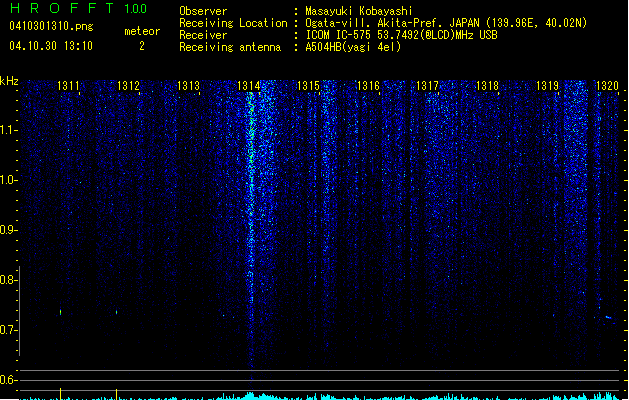Viewport: 629px width, 400px height.
Task: Click the 1318 time axis label
Action: tap(487, 85)
